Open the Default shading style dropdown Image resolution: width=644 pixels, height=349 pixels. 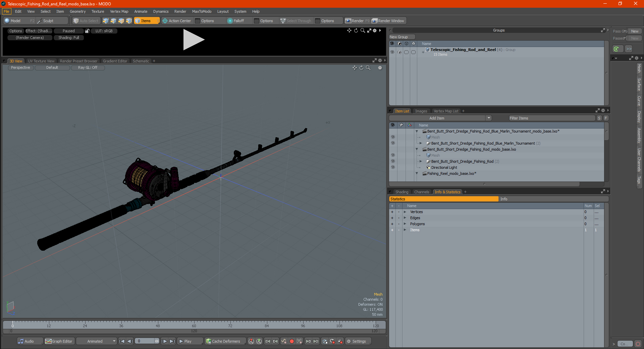click(x=52, y=67)
